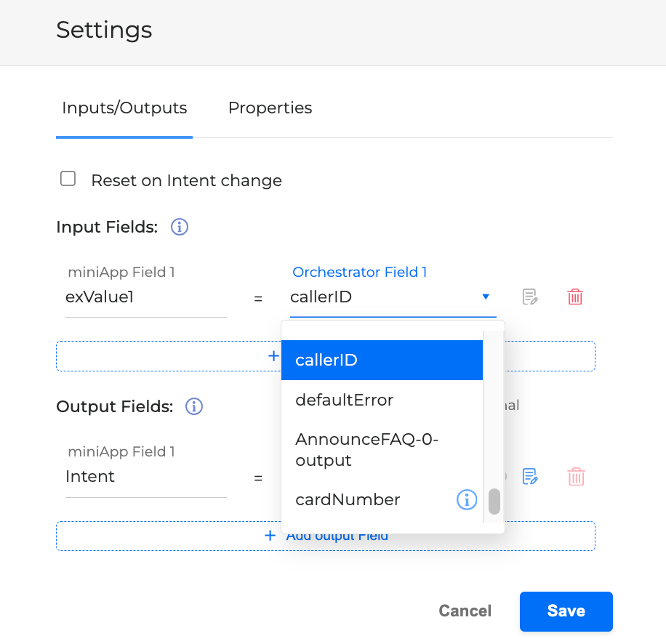666x644 pixels.
Task: Click the Intent miniApp output field
Action: [145, 477]
